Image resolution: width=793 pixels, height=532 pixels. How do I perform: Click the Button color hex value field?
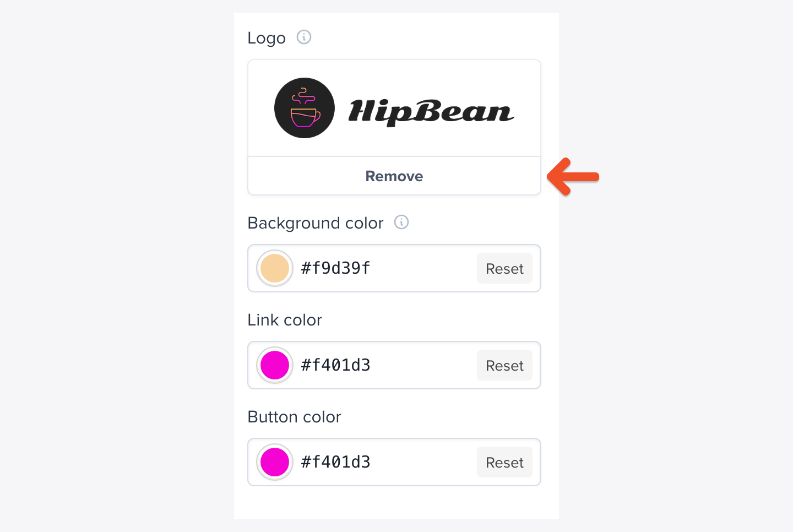[335, 462]
